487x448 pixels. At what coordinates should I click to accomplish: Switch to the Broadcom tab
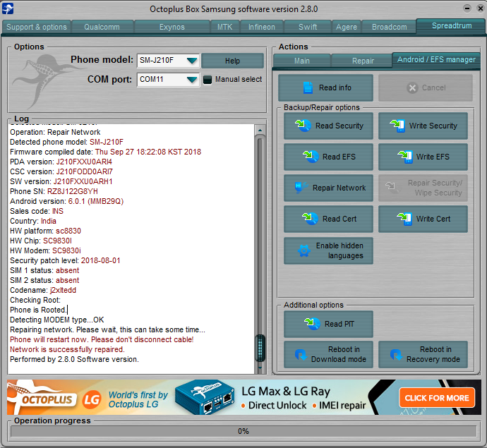click(x=389, y=27)
